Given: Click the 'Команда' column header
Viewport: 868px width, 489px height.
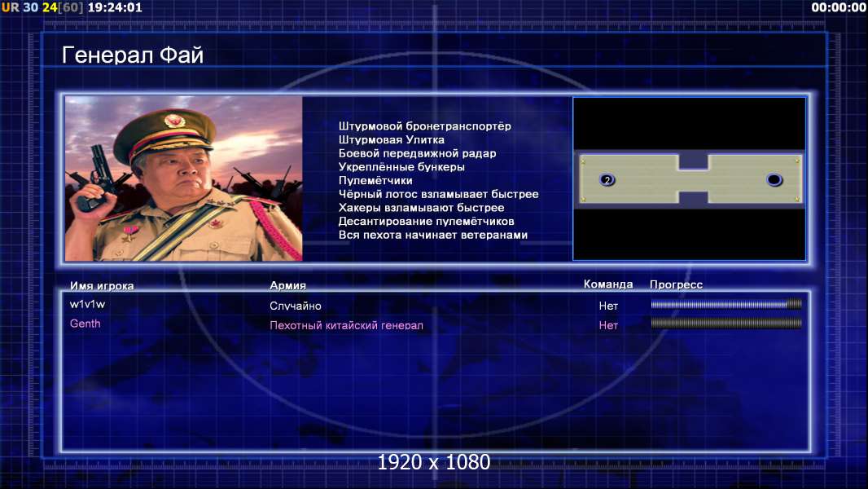Looking at the screenshot, I should coord(608,284).
